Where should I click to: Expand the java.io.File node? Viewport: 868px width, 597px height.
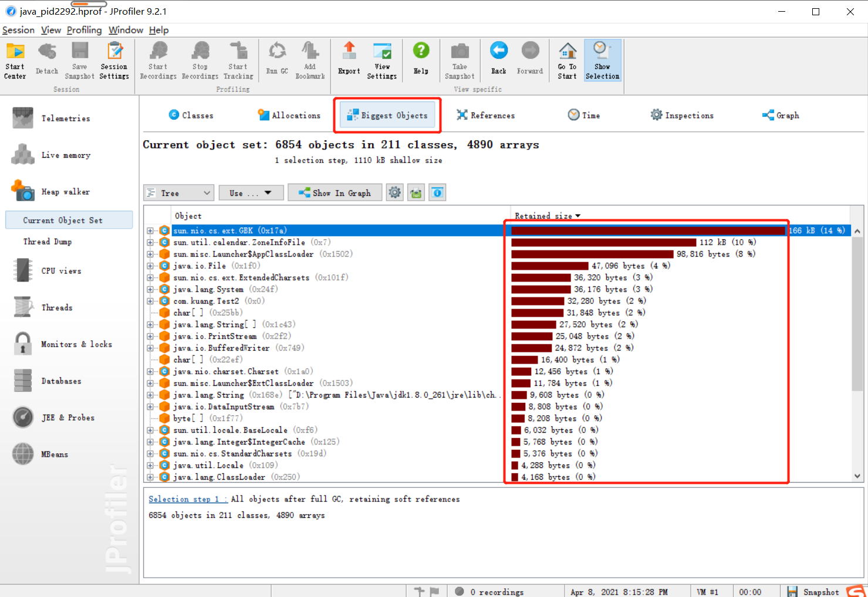point(150,266)
